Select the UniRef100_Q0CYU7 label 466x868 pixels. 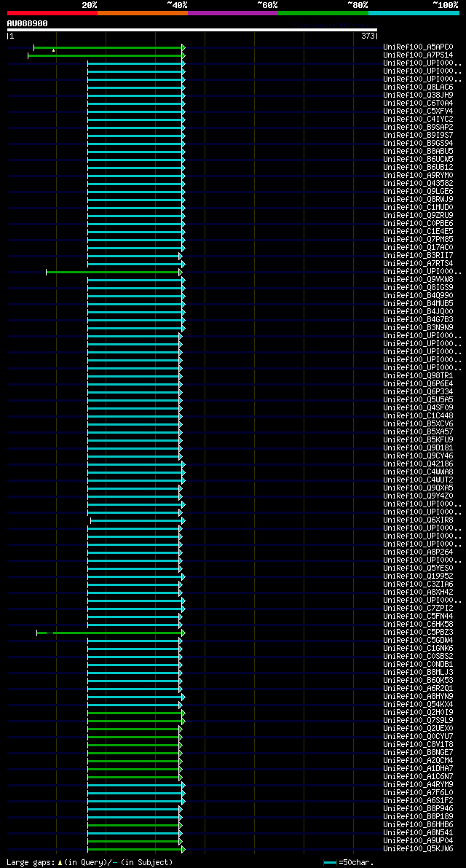point(418,738)
